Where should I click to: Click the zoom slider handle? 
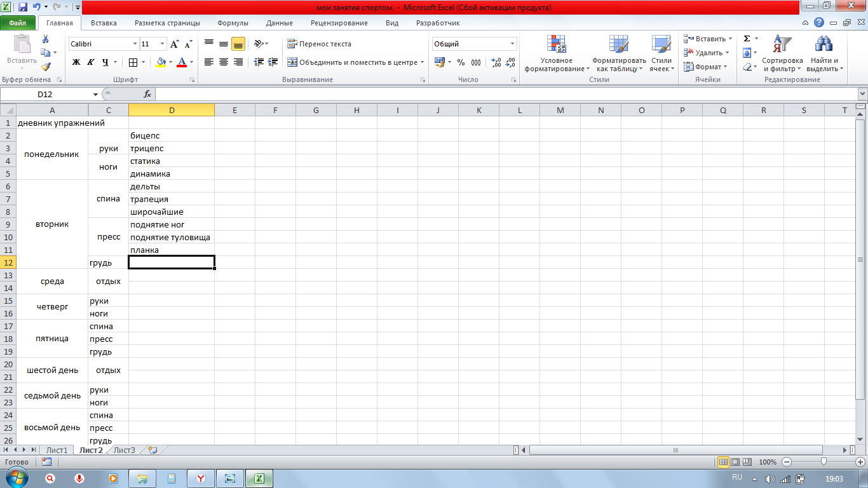(x=824, y=462)
